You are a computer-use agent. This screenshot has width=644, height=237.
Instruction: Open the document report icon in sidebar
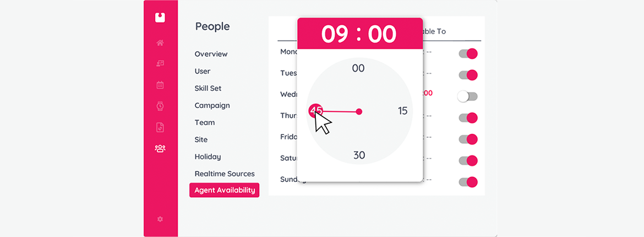pyautogui.click(x=160, y=127)
